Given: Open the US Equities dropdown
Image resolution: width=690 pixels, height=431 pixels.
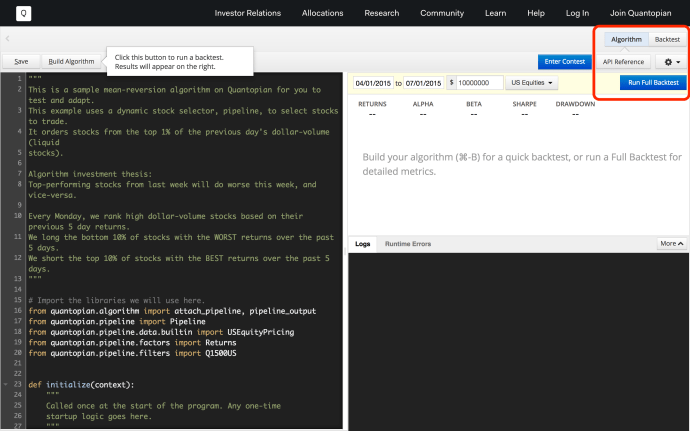Looking at the screenshot, I should coord(532,83).
